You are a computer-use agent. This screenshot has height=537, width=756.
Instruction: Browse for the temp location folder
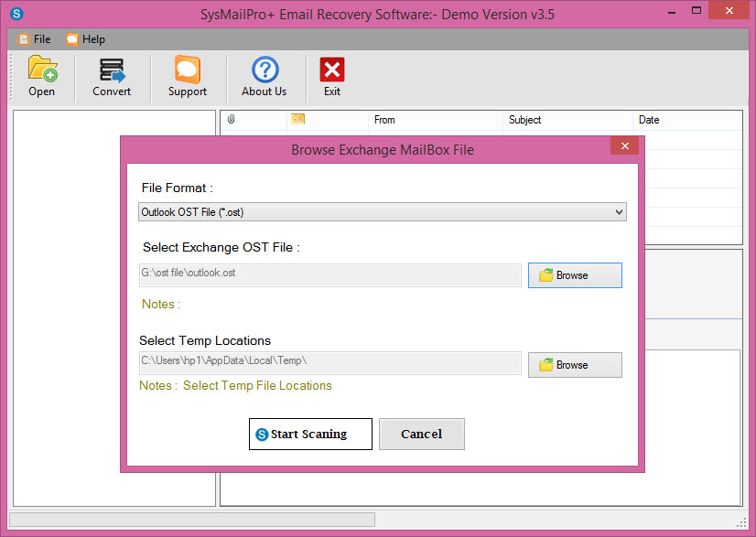tap(575, 365)
